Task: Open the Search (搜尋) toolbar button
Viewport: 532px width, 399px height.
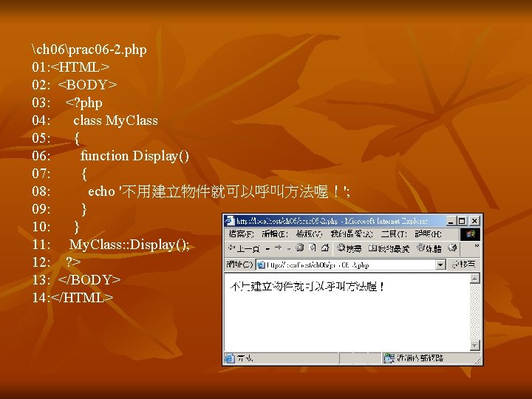Action: click(x=349, y=249)
